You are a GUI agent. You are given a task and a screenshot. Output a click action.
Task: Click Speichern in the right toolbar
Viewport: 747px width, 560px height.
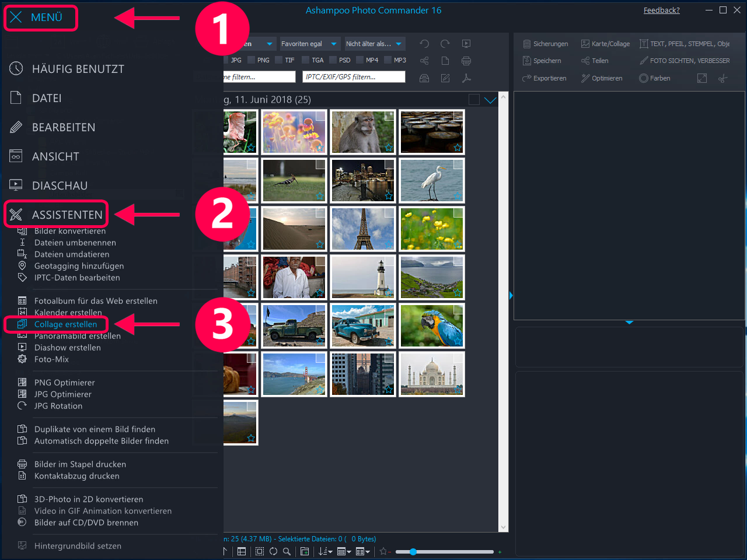pos(542,61)
